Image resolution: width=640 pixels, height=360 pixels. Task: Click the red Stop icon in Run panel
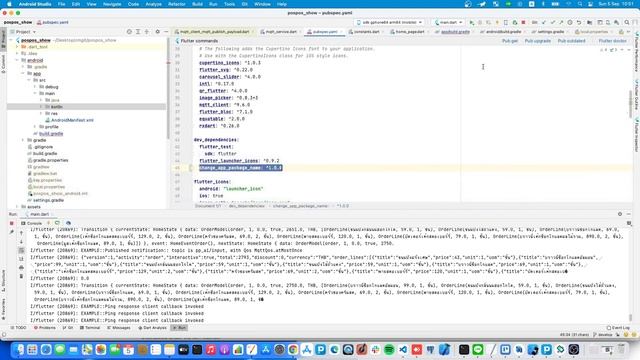point(11,223)
